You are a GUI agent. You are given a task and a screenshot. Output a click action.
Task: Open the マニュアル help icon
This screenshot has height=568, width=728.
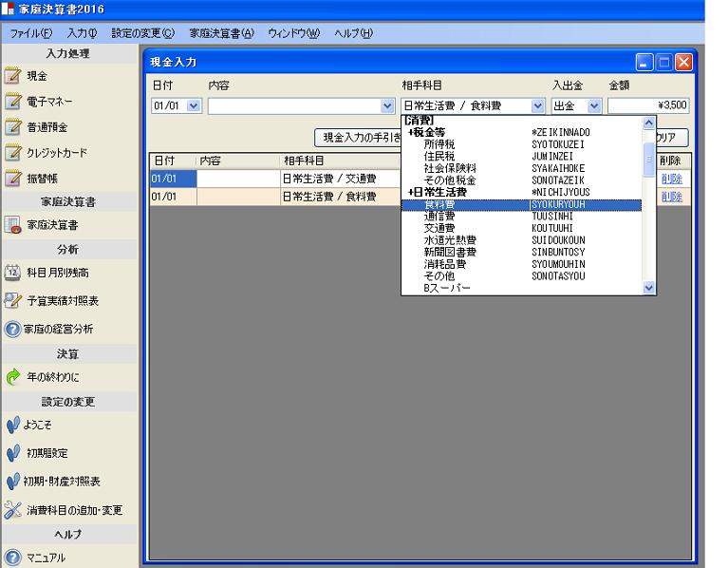pyautogui.click(x=13, y=558)
